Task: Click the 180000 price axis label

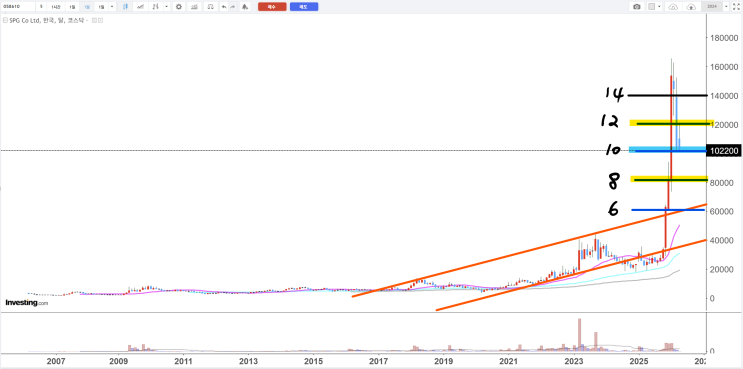Action: pyautogui.click(x=724, y=38)
